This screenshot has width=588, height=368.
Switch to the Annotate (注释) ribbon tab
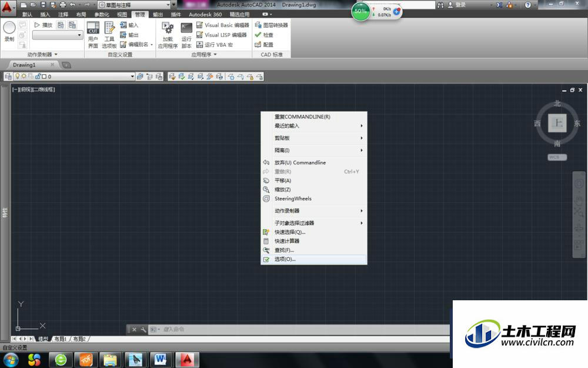[x=63, y=15]
